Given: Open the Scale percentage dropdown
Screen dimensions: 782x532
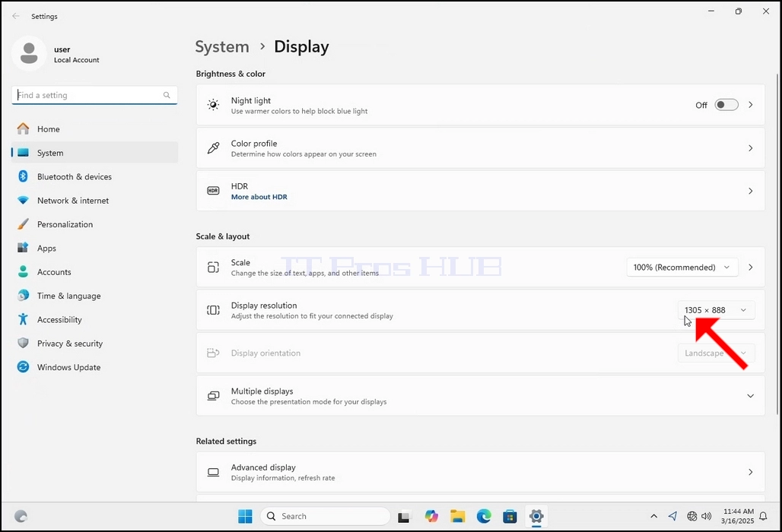Looking at the screenshot, I should (682, 267).
